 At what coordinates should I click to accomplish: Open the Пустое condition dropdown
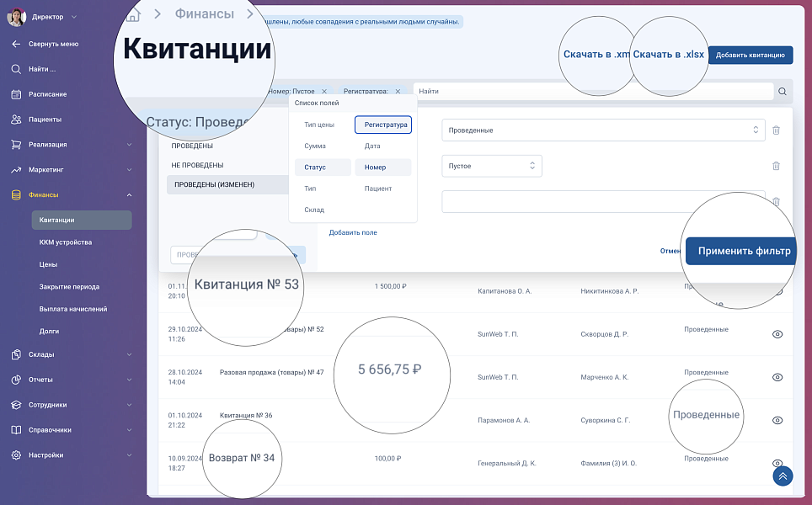tap(491, 166)
